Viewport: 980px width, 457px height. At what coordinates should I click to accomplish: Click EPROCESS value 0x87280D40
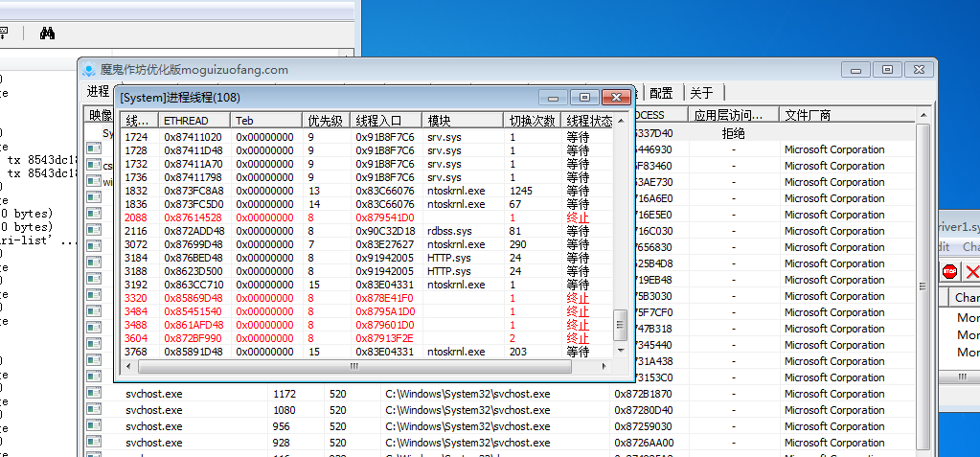[x=644, y=410]
